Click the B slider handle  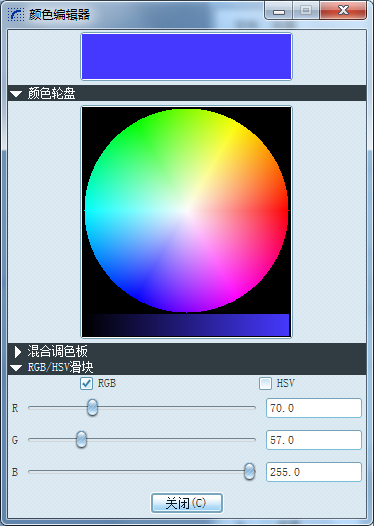[249, 471]
